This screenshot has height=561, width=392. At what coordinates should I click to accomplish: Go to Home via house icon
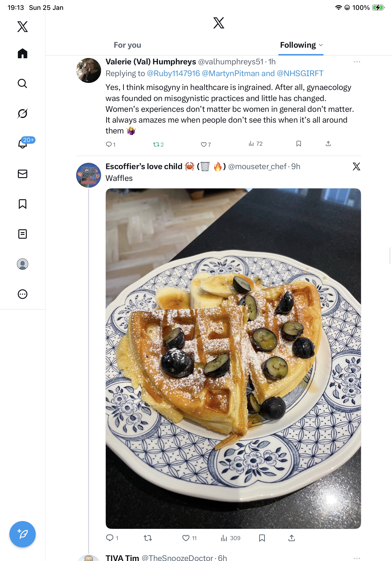pyautogui.click(x=23, y=54)
